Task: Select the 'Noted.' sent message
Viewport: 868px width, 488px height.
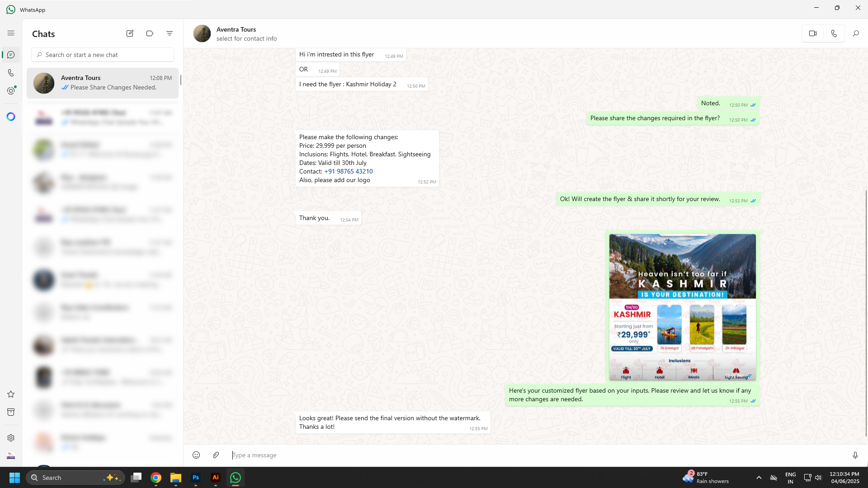Action: [x=728, y=103]
